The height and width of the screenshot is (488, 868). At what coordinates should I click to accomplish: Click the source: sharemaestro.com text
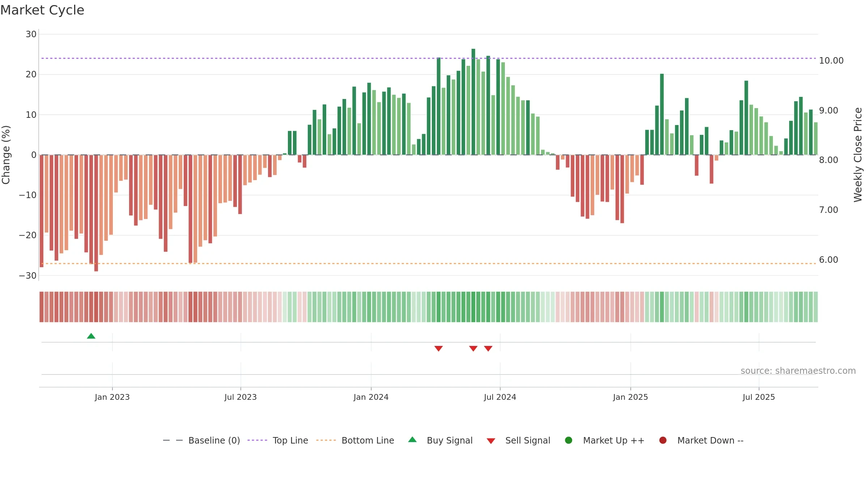798,371
